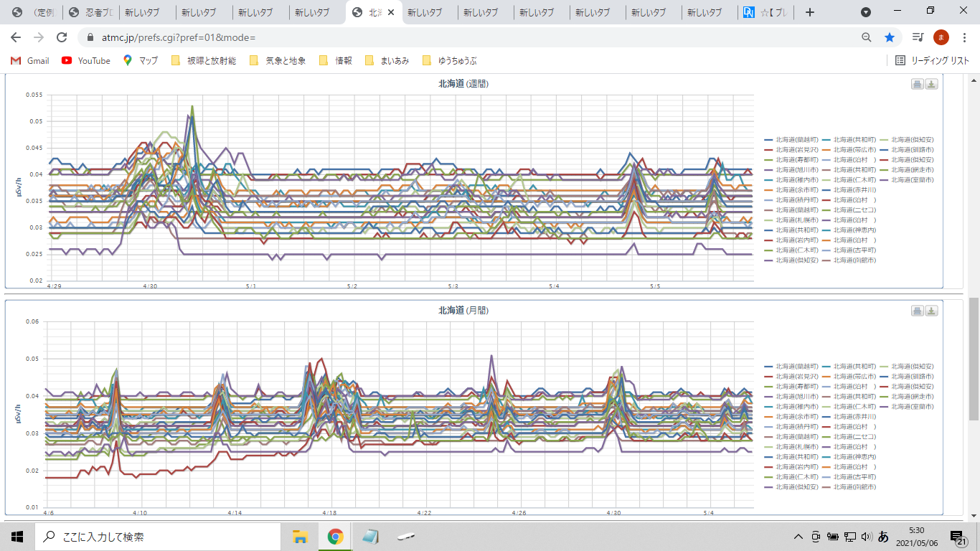
Task: Click the 北海道 (週間) chart title
Action: pos(463,84)
